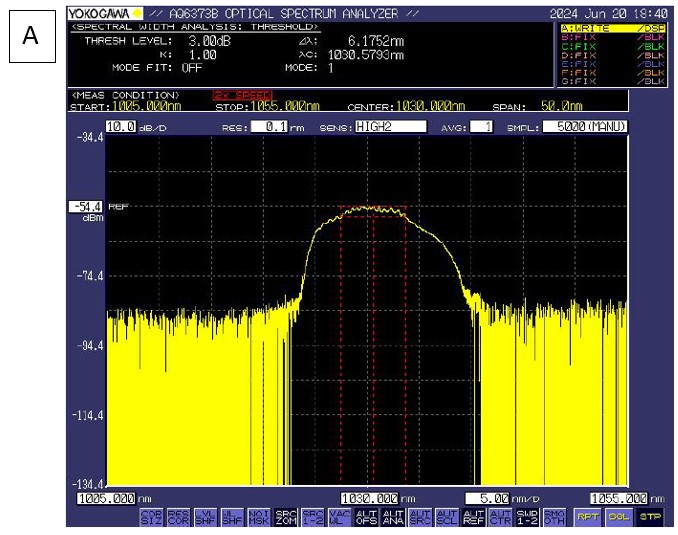Click the MODE FIT OFF value

tap(192, 68)
